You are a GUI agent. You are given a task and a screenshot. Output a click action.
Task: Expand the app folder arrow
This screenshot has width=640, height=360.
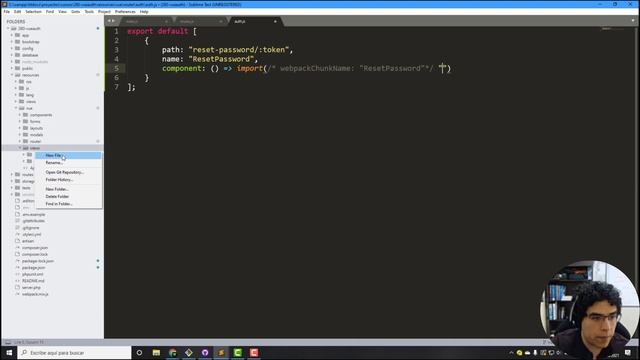tap(12, 35)
